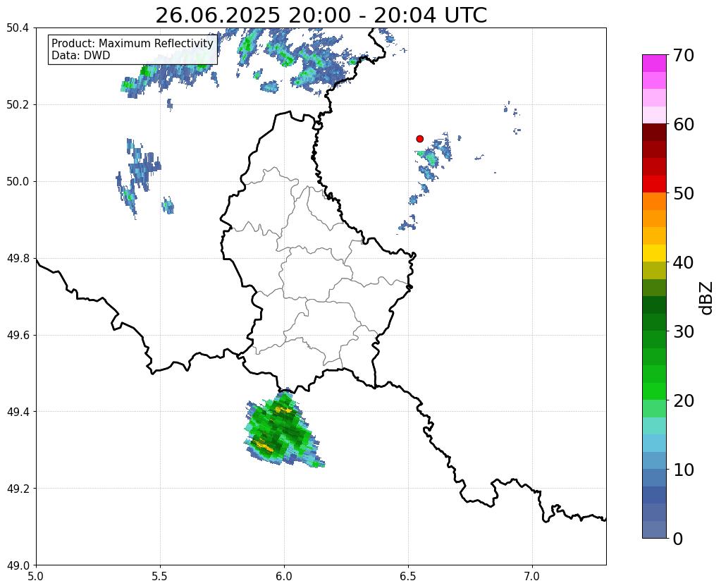Viewport: 721px width, 588px height.
Task: Click latitude axis label "49.4"
Action: pyautogui.click(x=18, y=412)
